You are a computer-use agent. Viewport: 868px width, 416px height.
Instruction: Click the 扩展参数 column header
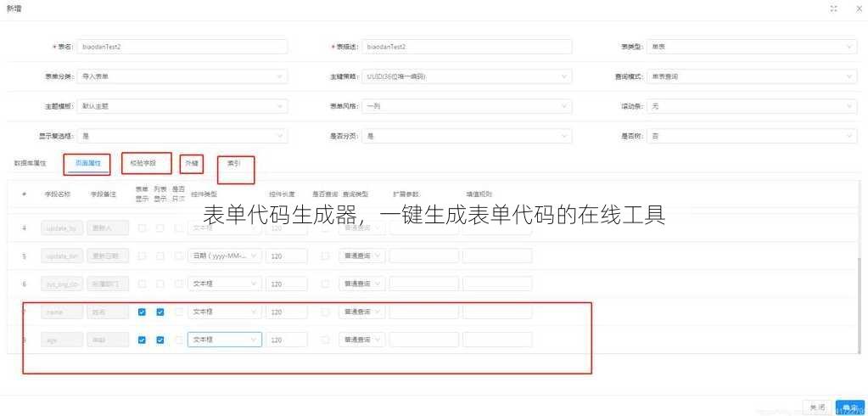click(x=406, y=194)
